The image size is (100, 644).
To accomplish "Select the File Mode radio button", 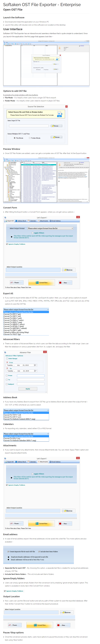I will pyautogui.click(x=15, y=138).
